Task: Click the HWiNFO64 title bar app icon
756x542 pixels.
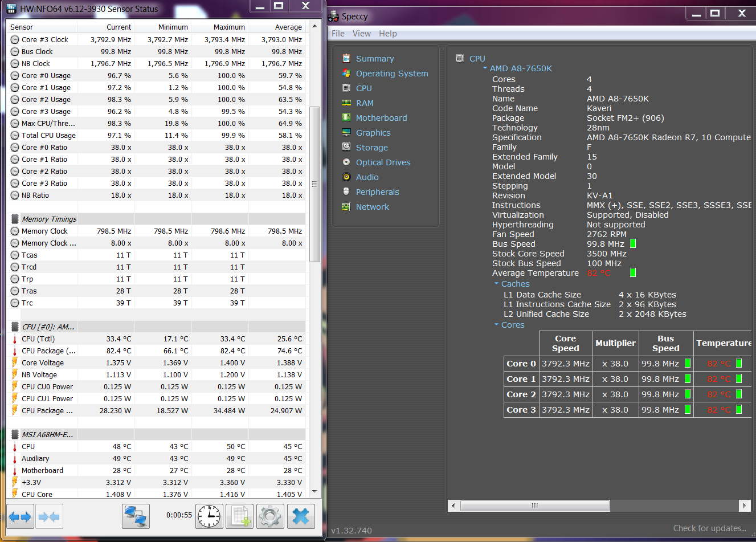Action: tap(11, 9)
